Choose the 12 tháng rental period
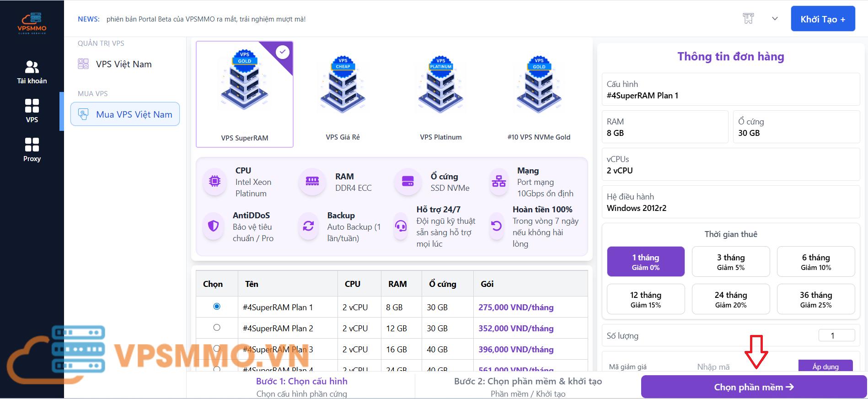 [x=645, y=299]
